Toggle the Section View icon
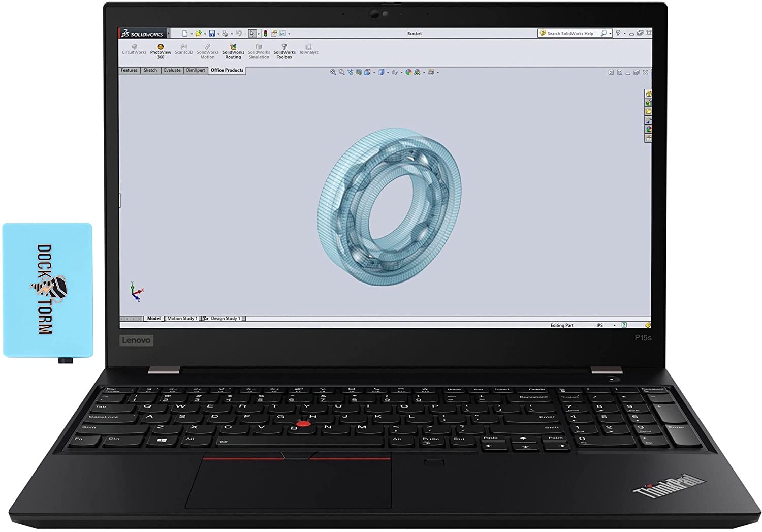This screenshot has height=532, width=762. tap(359, 72)
